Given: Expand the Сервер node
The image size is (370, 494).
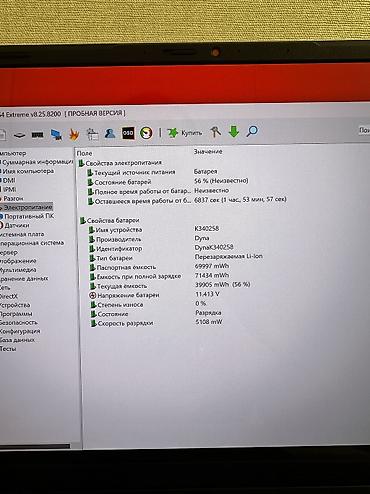Looking at the screenshot, I should pyautogui.click(x=9, y=252).
